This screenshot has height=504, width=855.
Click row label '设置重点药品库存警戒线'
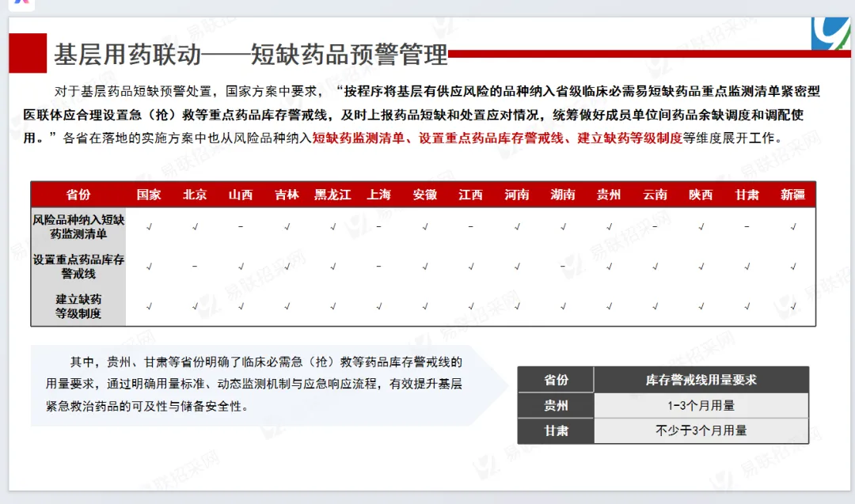click(x=78, y=267)
